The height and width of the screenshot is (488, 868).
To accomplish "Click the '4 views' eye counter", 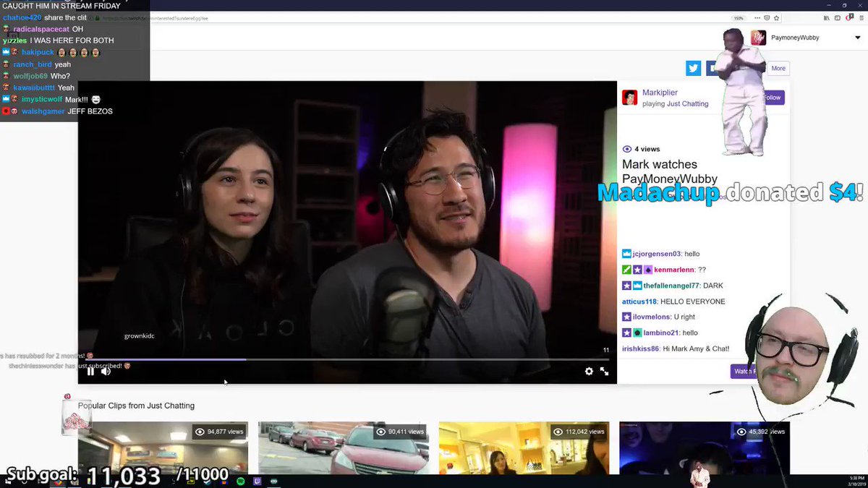I will coord(641,149).
